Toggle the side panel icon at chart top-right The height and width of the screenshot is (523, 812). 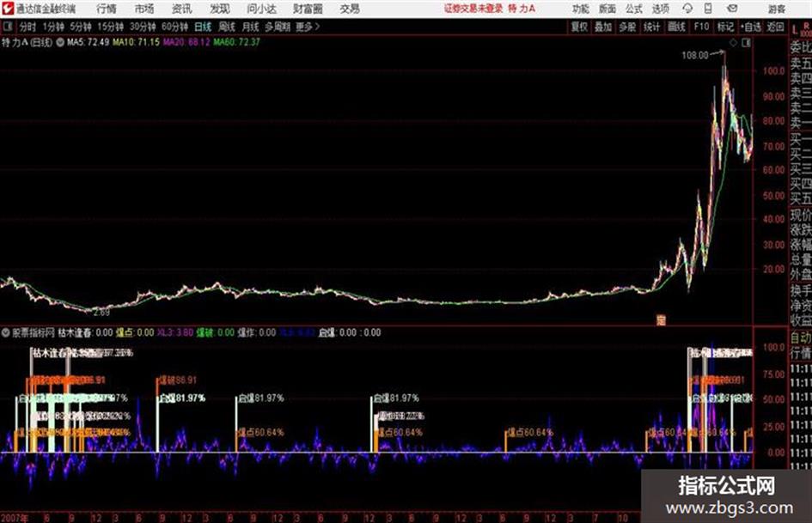click(746, 43)
